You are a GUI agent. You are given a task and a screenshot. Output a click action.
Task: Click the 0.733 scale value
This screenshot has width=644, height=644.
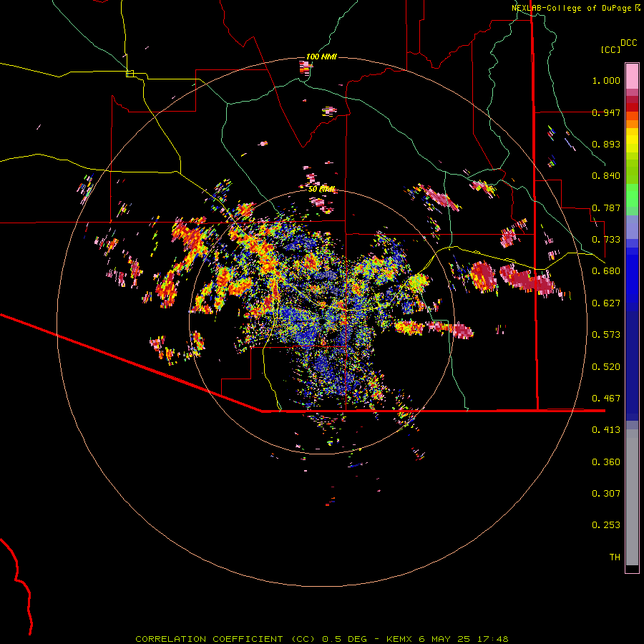606,240
